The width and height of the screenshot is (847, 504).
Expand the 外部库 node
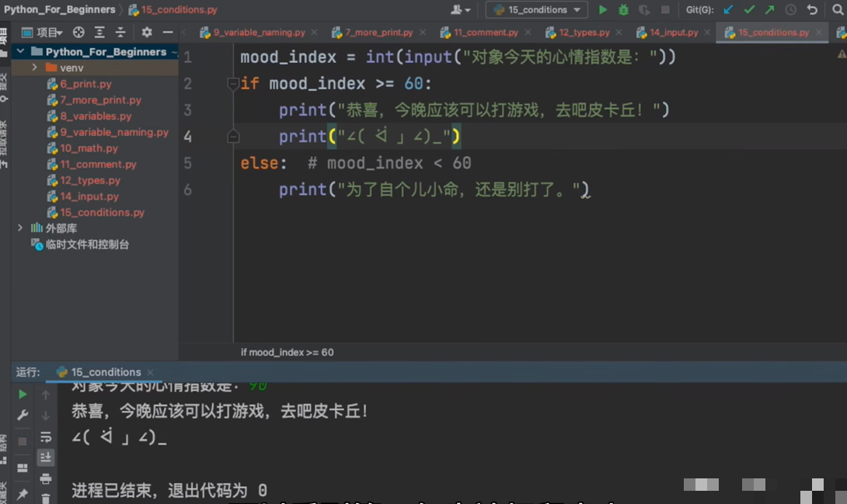coord(20,228)
